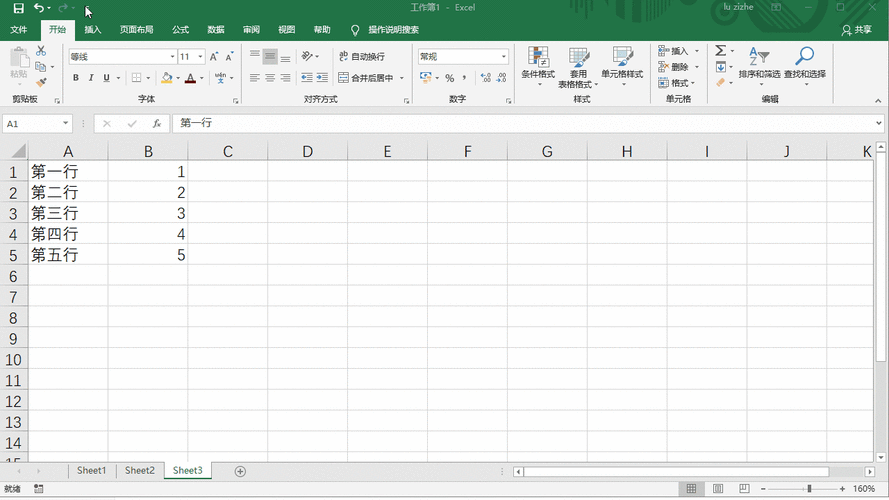Collapse the ribbon with the up chevron
This screenshot has height=500, width=889.
[x=878, y=101]
